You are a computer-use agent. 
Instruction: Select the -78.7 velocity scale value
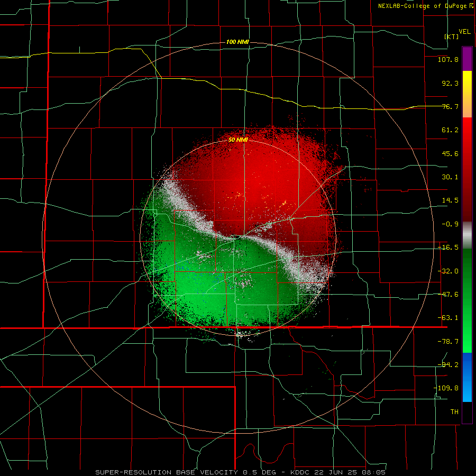pos(448,342)
